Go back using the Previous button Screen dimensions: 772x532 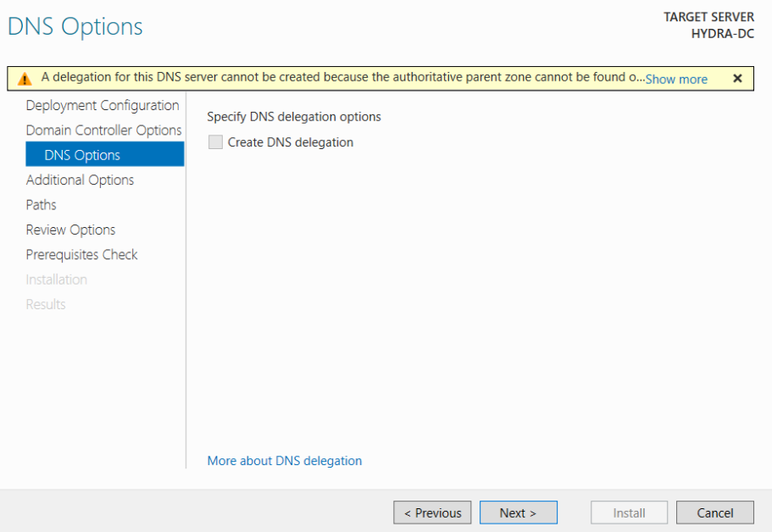click(432, 512)
